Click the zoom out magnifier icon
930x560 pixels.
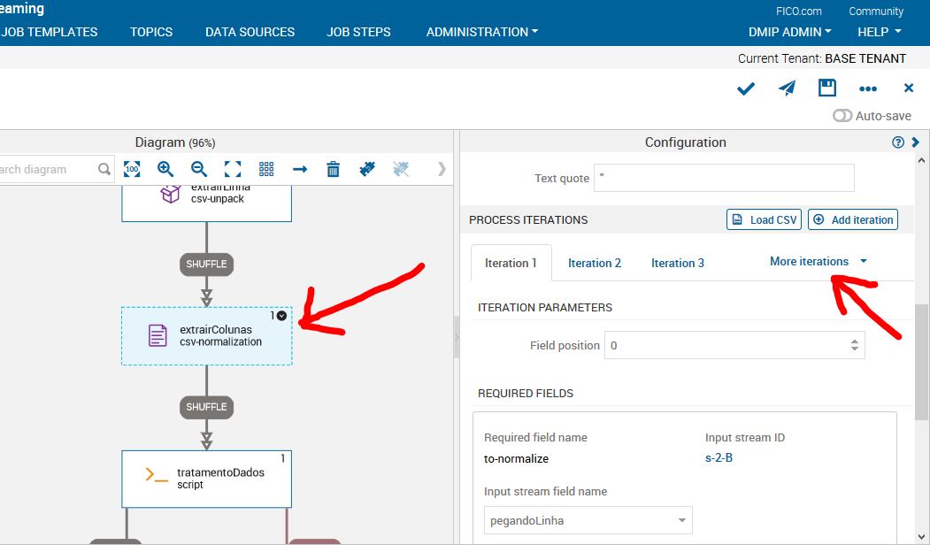point(199,169)
